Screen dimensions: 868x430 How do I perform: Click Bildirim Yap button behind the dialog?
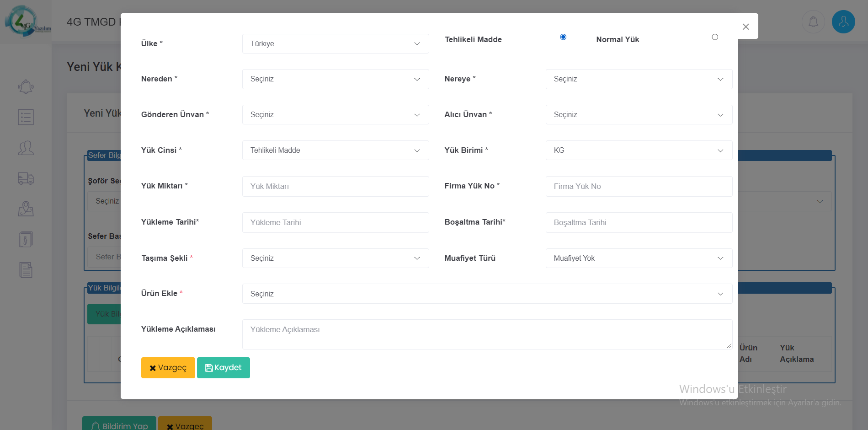(119, 424)
